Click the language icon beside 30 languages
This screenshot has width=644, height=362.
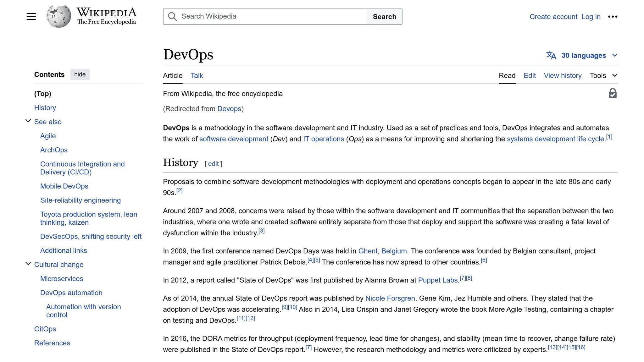551,55
